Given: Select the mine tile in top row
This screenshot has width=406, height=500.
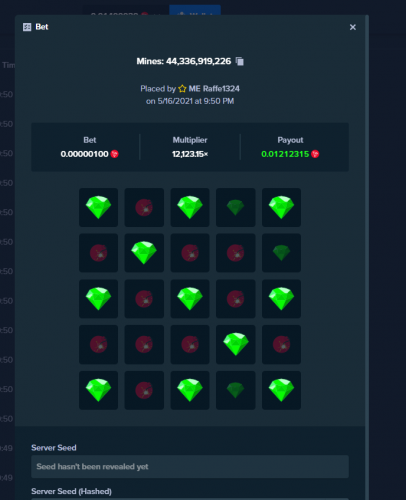Looking at the screenshot, I should pyautogui.click(x=144, y=207).
